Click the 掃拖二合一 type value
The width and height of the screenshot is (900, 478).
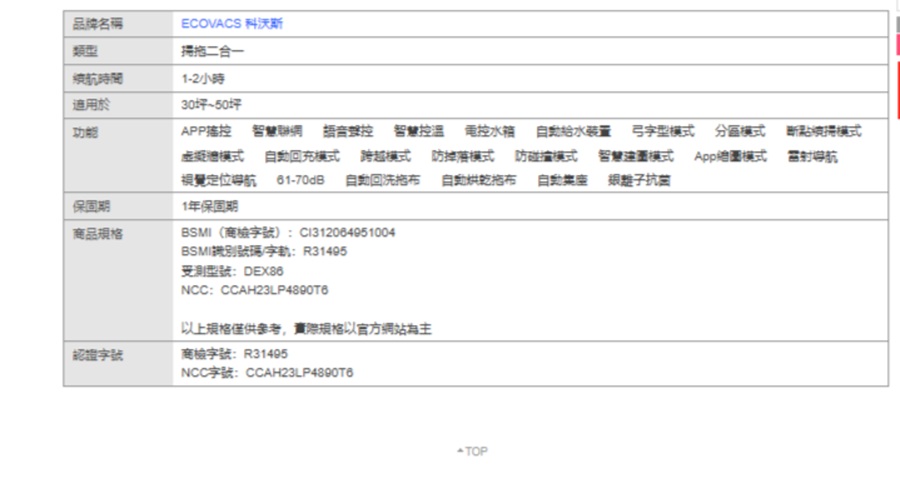click(212, 51)
